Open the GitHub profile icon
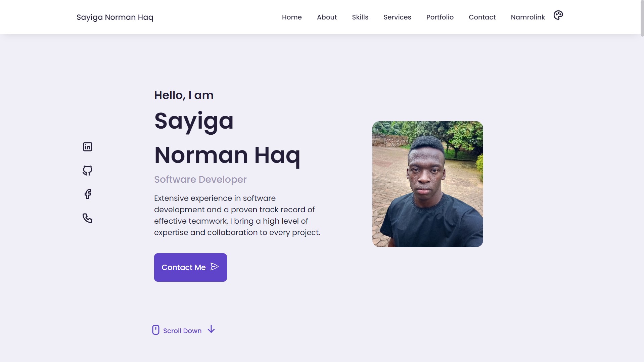This screenshot has height=362, width=644. coord(88,171)
